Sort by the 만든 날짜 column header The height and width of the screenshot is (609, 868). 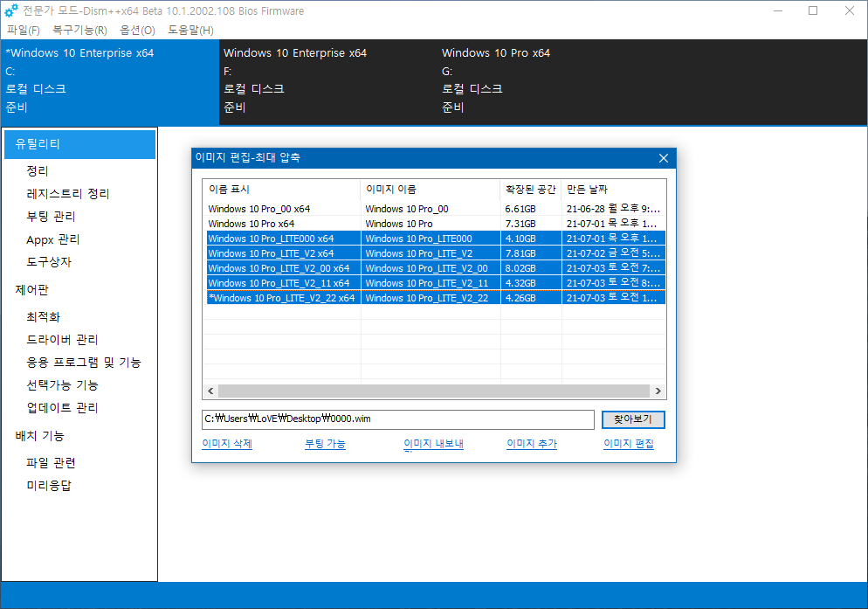click(x=613, y=190)
